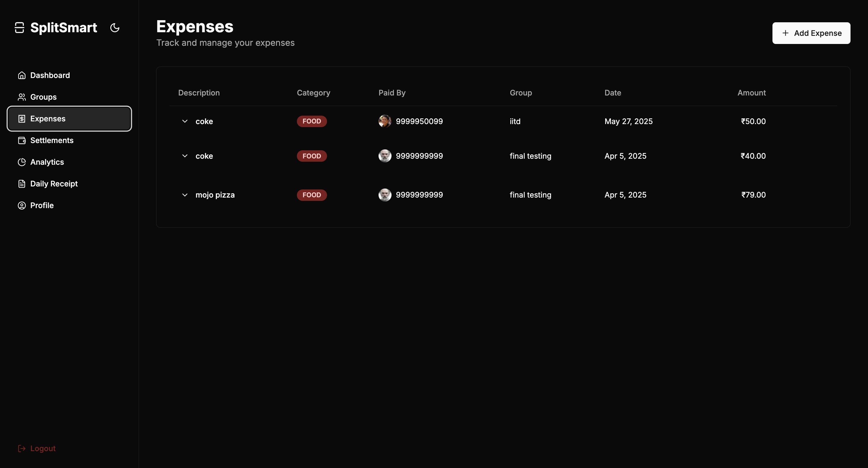Click the SplitSmart logo icon

tap(19, 28)
